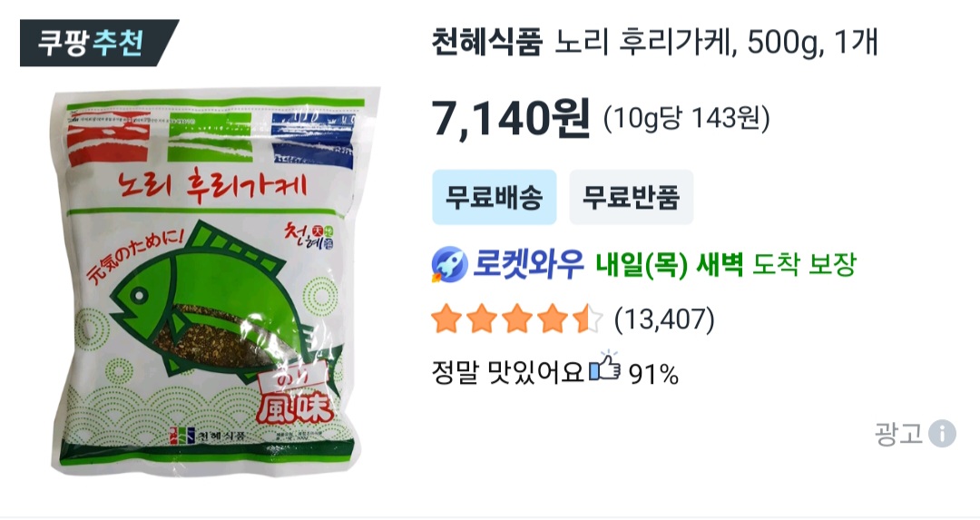Click the info icon next to 광고
The image size is (980, 520).
tap(941, 433)
